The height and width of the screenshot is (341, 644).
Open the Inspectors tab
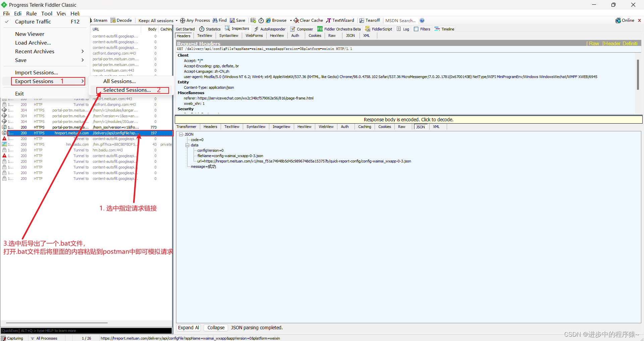tap(237, 29)
